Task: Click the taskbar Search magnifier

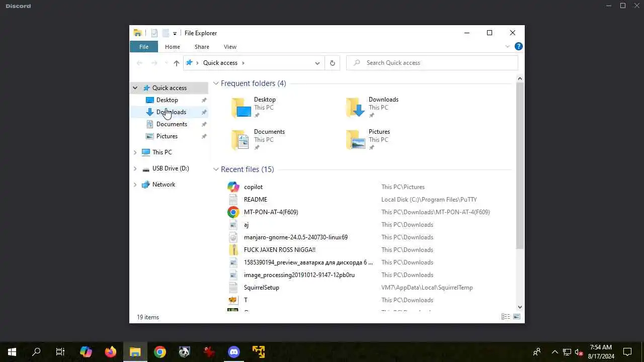Action: click(x=36, y=352)
